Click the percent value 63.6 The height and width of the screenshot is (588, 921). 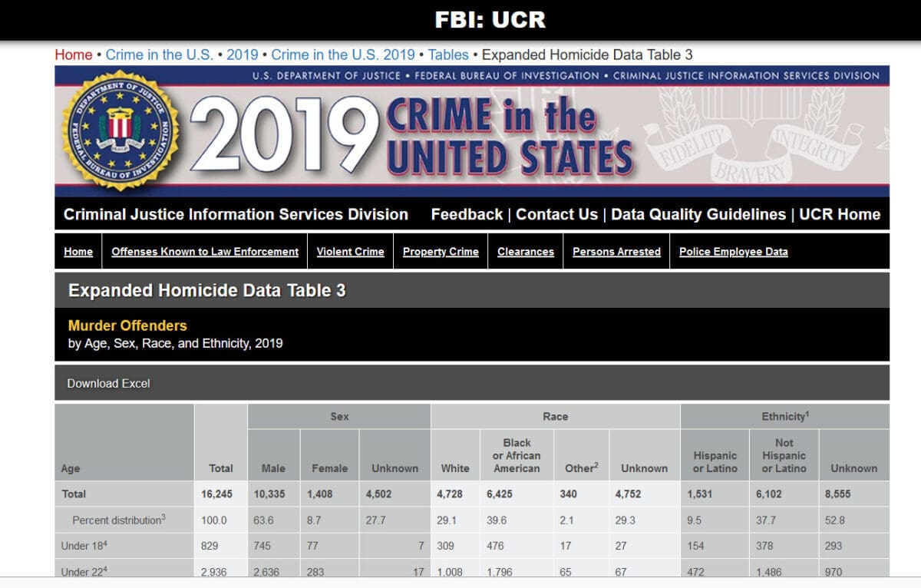pos(263,520)
